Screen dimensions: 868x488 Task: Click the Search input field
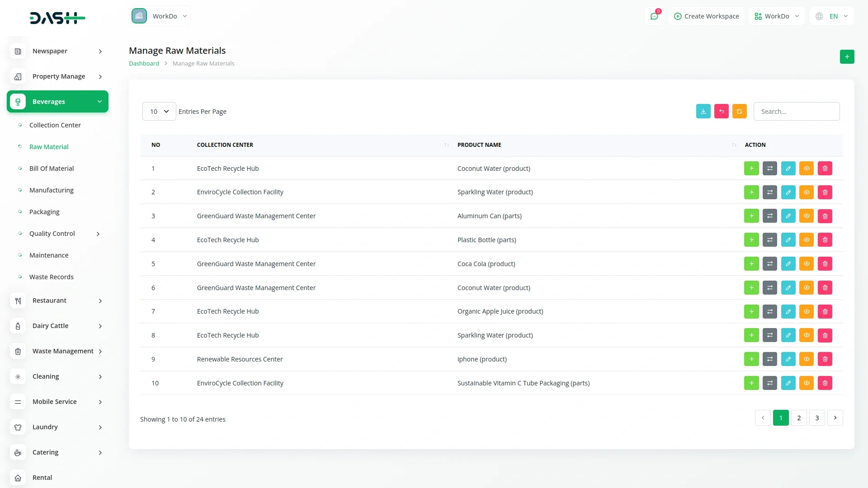pyautogui.click(x=796, y=112)
